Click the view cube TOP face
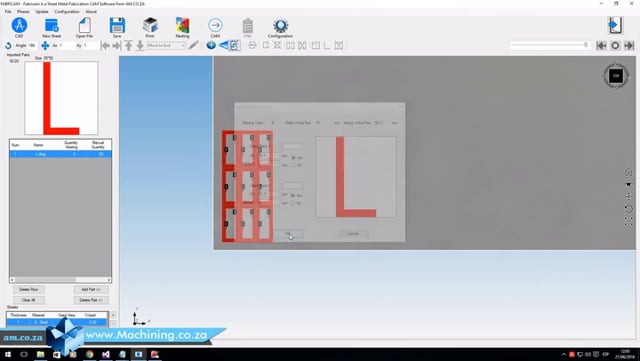This screenshot has width=640, height=361. click(x=616, y=76)
